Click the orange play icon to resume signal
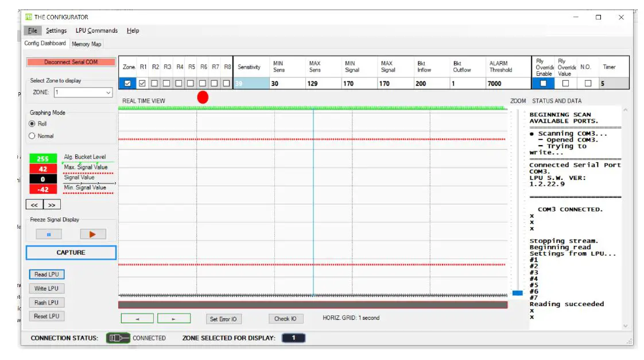 point(92,233)
